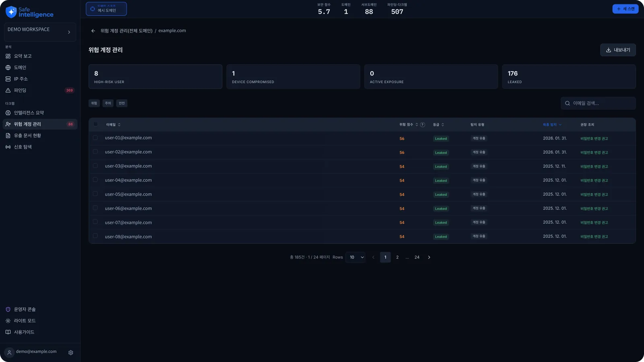Screen dimensions: 644x362
Task: Click the server icon beside IP 주소
Action: point(8,79)
